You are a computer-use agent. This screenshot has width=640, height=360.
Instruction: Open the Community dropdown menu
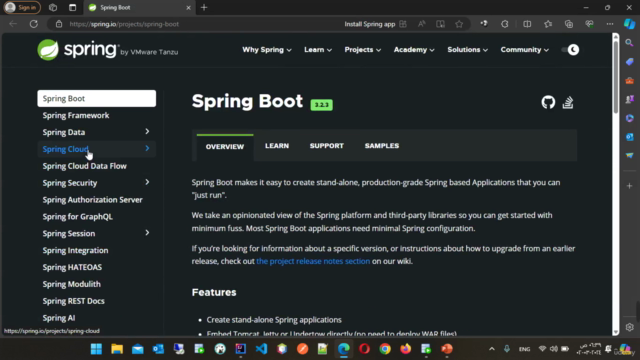[524, 50]
